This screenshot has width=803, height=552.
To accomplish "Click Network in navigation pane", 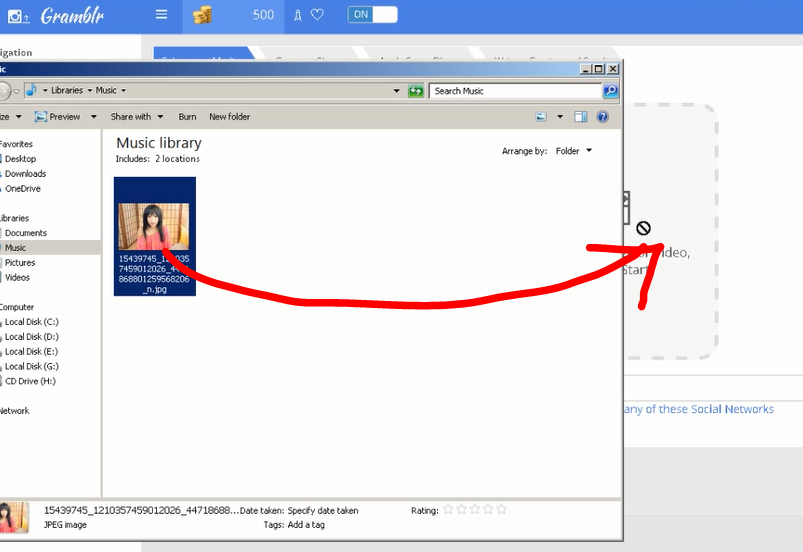I will coord(15,411).
